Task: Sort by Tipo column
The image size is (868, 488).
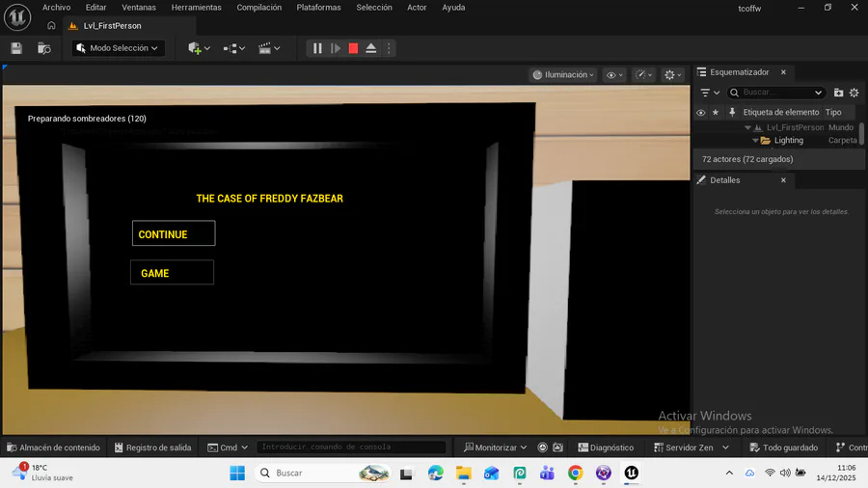Action: 833,112
